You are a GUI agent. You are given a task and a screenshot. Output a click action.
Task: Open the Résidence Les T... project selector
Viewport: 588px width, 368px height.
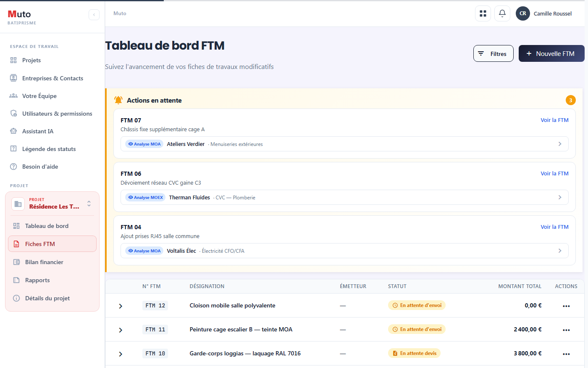(x=52, y=204)
